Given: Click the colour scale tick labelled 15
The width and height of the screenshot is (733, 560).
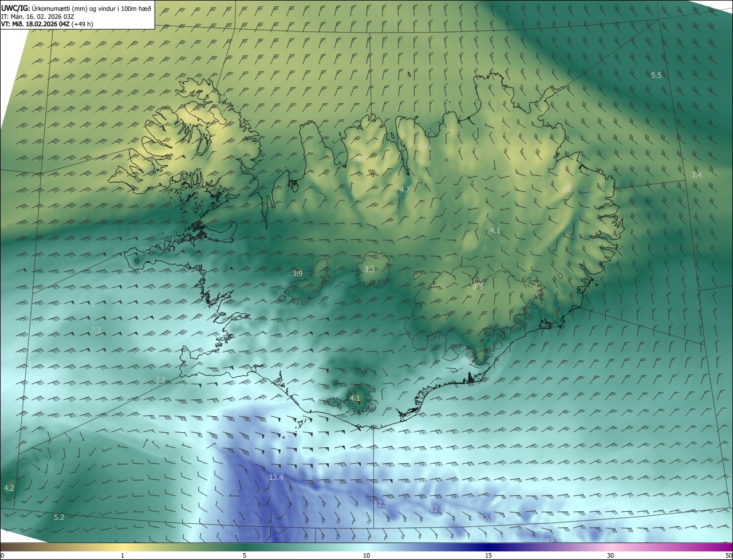Looking at the screenshot, I should click(x=488, y=555).
